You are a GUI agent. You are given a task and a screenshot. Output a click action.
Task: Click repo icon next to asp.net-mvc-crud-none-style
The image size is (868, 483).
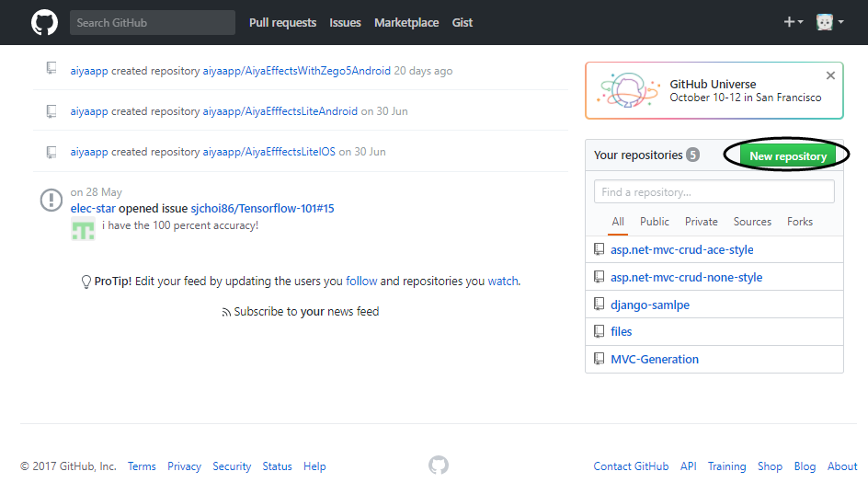599,276
